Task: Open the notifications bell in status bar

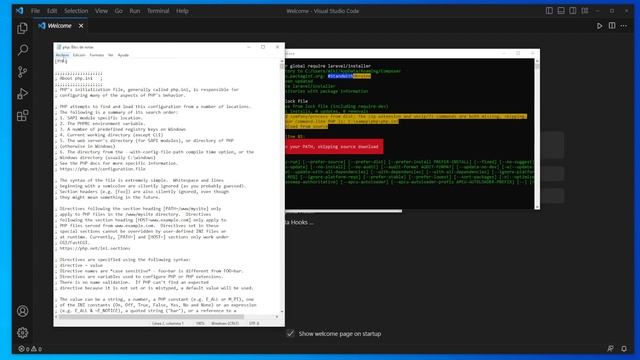Action: [624, 349]
